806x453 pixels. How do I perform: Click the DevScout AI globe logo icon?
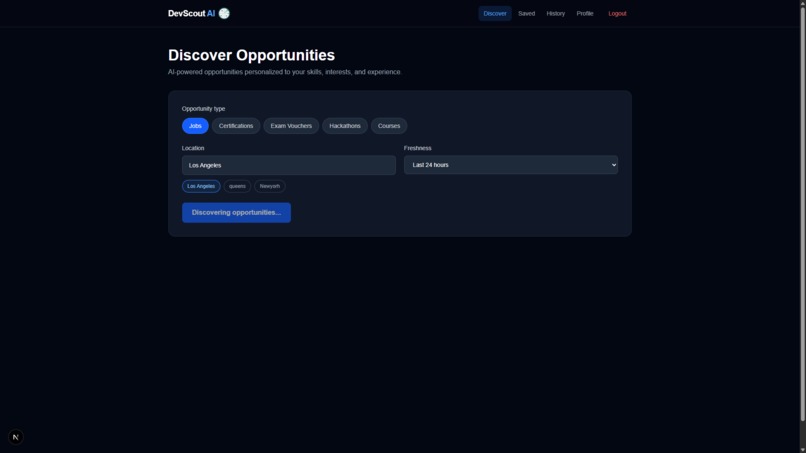[224, 13]
